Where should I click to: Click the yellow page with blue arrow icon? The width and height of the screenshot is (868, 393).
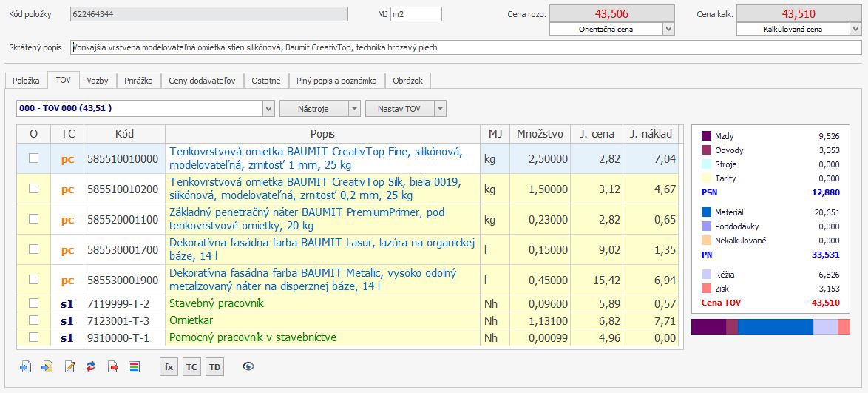pyautogui.click(x=47, y=366)
